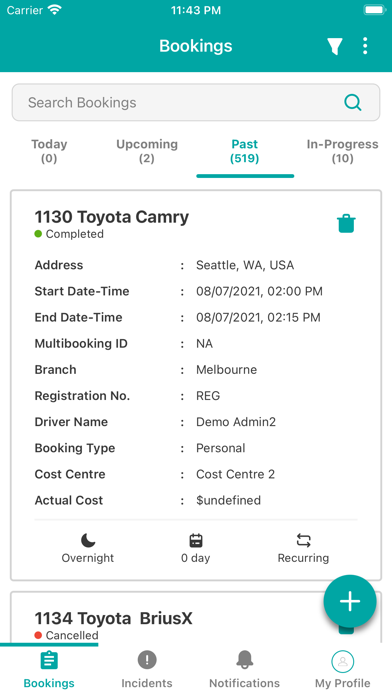Delete the 1130 Toyota Camry booking
392x696 pixels.
point(346,224)
